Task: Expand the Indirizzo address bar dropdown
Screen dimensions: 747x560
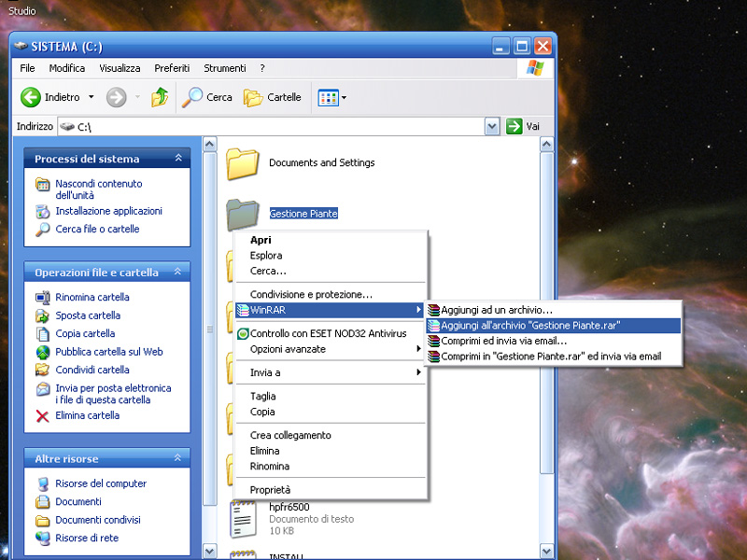Action: tap(492, 127)
